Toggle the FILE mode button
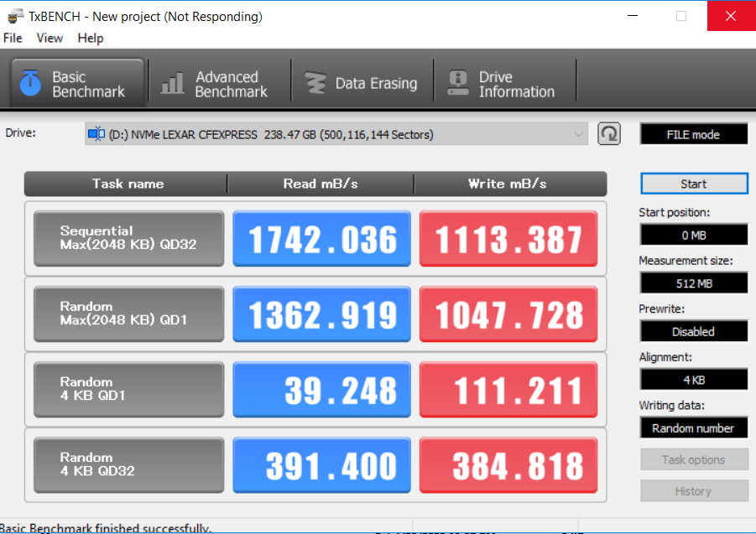Image resolution: width=756 pixels, height=534 pixels. [x=693, y=134]
